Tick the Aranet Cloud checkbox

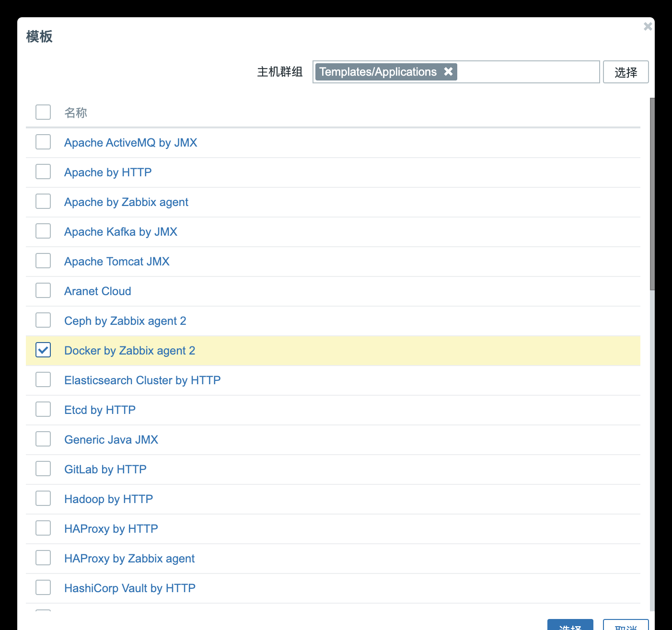click(43, 290)
